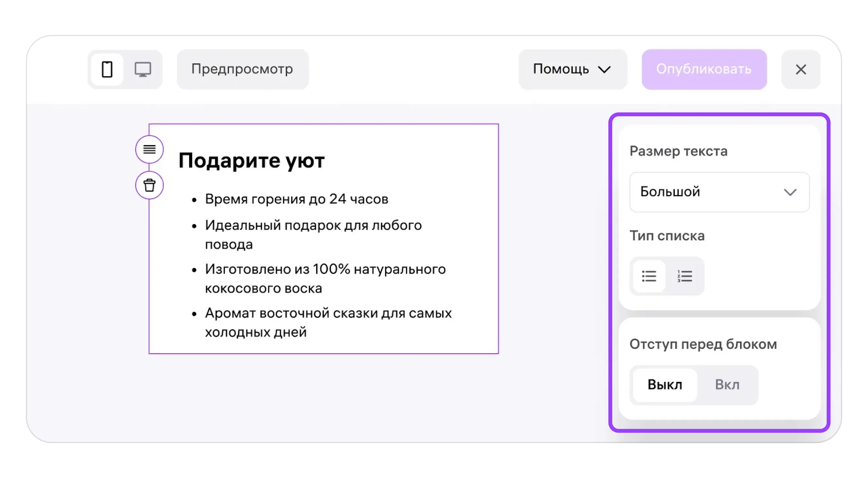Screen dimensions: 868x478
Task: Click bullet item Время горения до 24 часов
Action: point(296,199)
